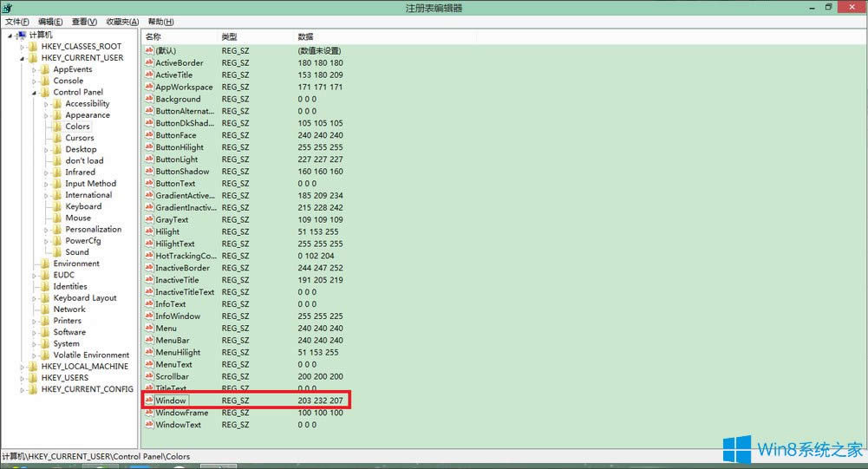This screenshot has width=868, height=469.
Task: Open the 帮助(H) menu
Action: pos(160,22)
